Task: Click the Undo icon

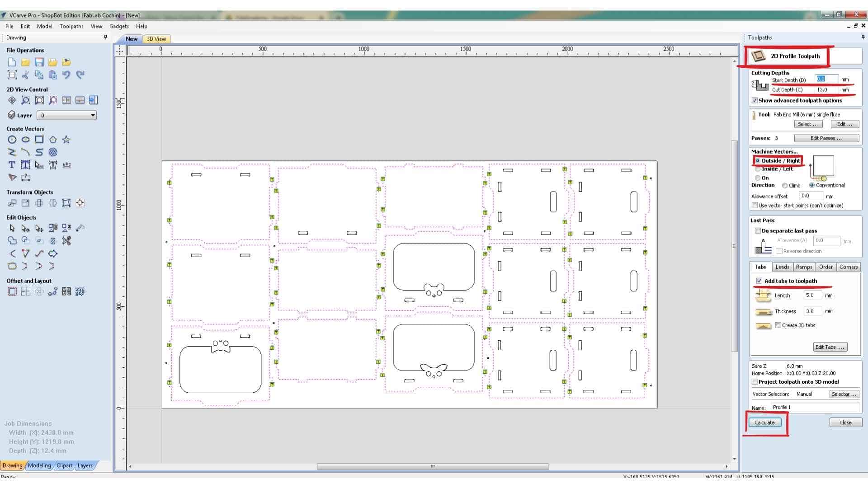Action: (66, 75)
